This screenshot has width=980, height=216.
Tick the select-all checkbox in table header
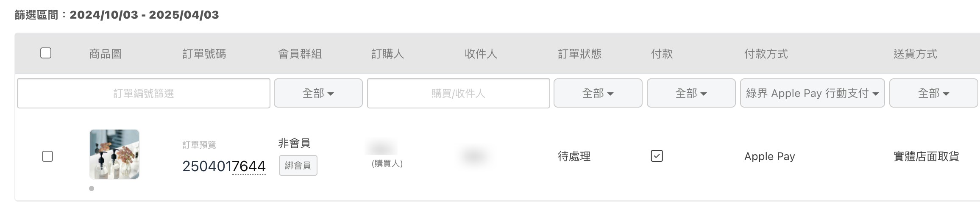46,53
